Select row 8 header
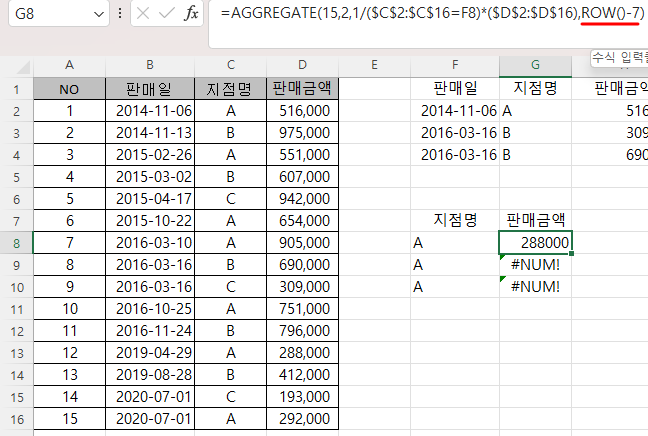This screenshot has width=648, height=436. pos(17,243)
